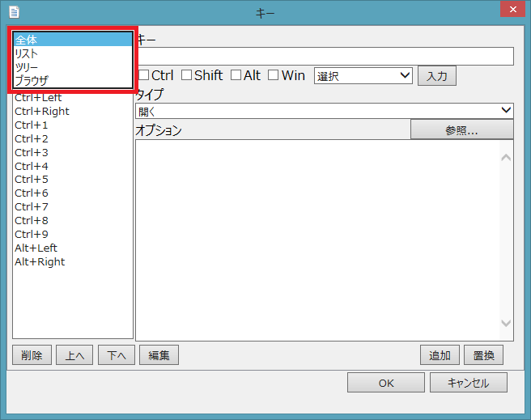531x420 pixels.
Task: Select ブラウザ from the category list
Action: (x=72, y=81)
